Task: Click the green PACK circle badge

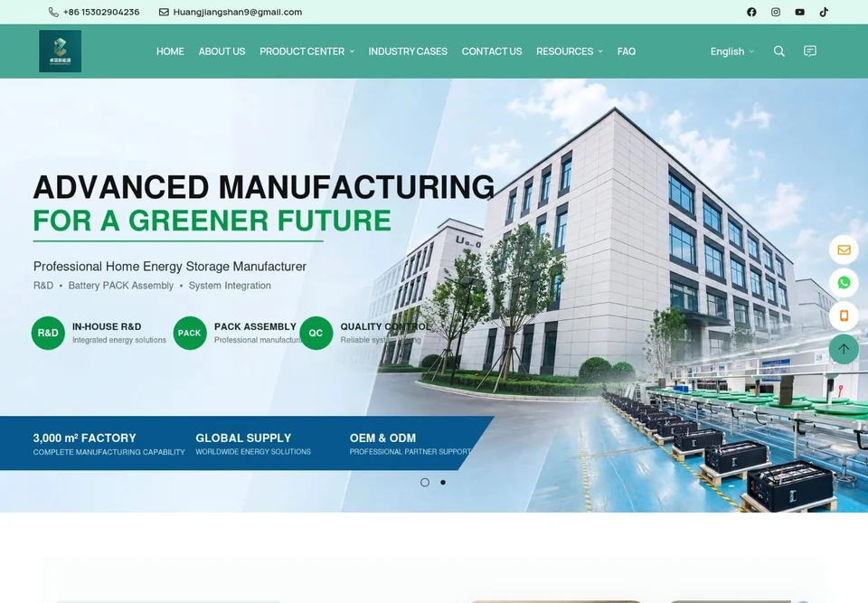Action: pyautogui.click(x=190, y=333)
